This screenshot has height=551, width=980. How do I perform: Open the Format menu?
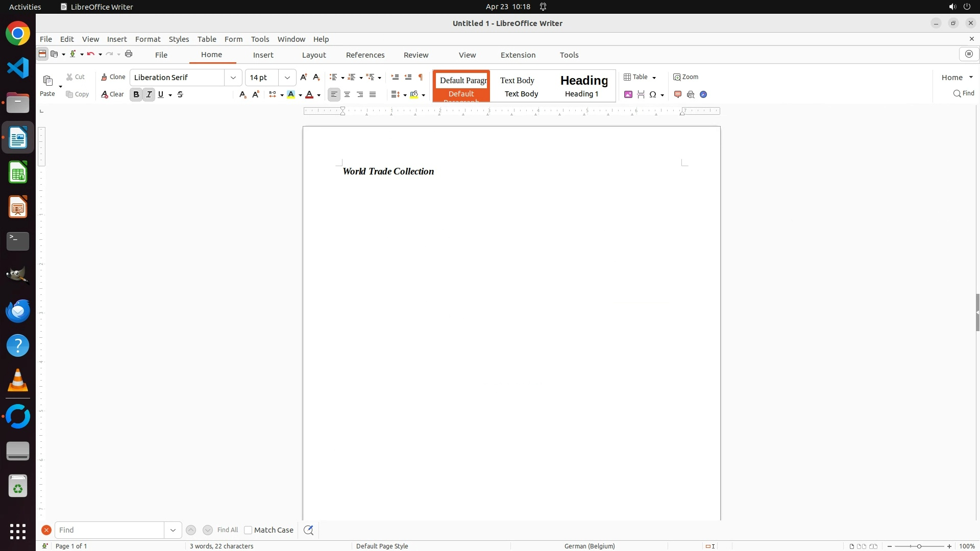click(148, 39)
